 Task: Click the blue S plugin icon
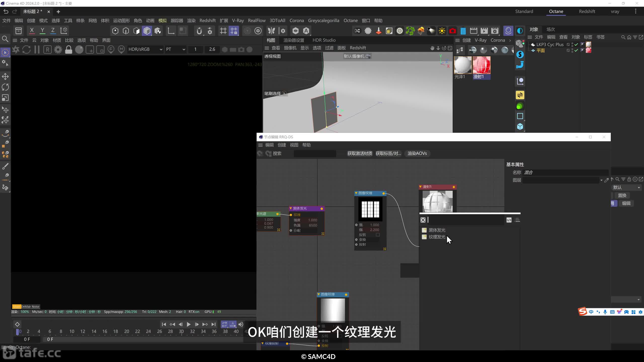(x=520, y=55)
